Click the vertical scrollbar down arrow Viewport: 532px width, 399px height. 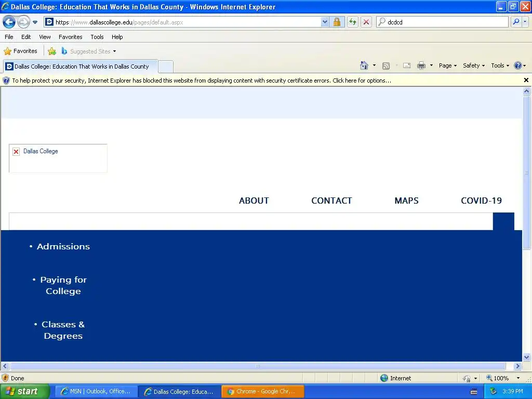[x=527, y=357]
